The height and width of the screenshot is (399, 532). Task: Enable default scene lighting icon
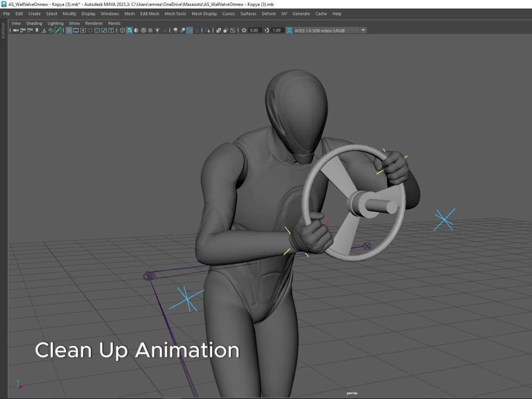point(157,30)
